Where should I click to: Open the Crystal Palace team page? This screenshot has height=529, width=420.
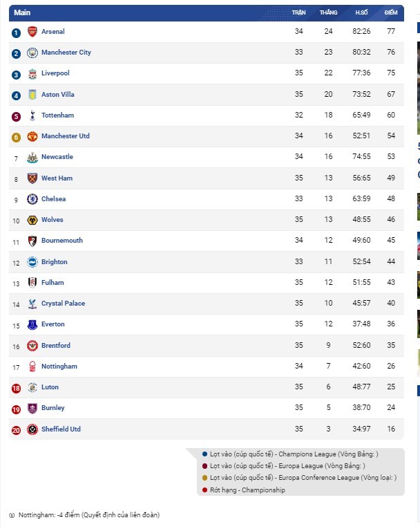[x=63, y=304]
